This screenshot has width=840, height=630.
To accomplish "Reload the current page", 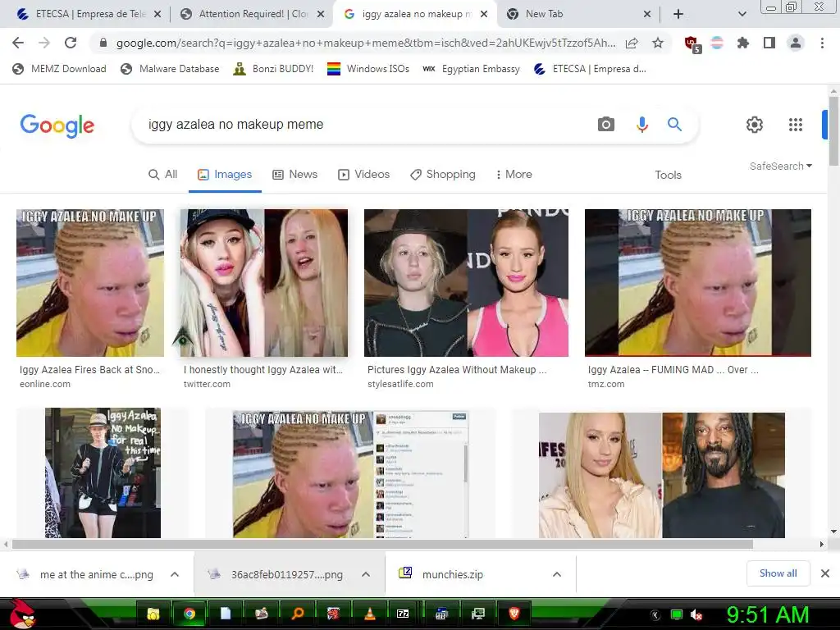I will pyautogui.click(x=71, y=43).
